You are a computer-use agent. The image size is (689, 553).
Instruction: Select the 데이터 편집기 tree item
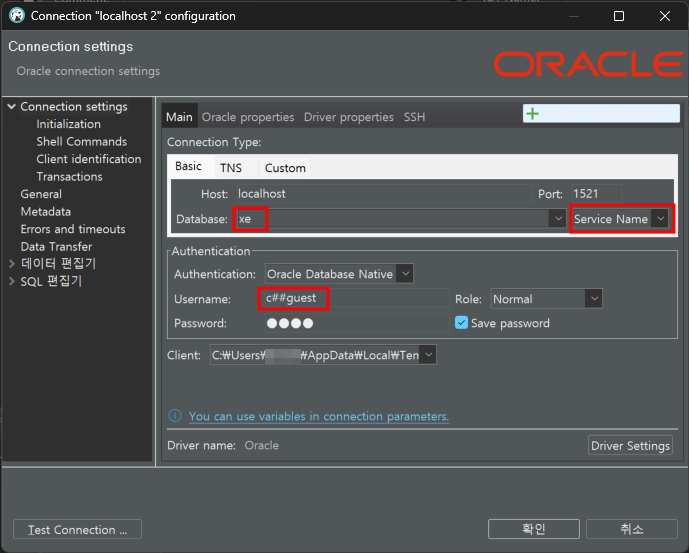tap(58, 263)
